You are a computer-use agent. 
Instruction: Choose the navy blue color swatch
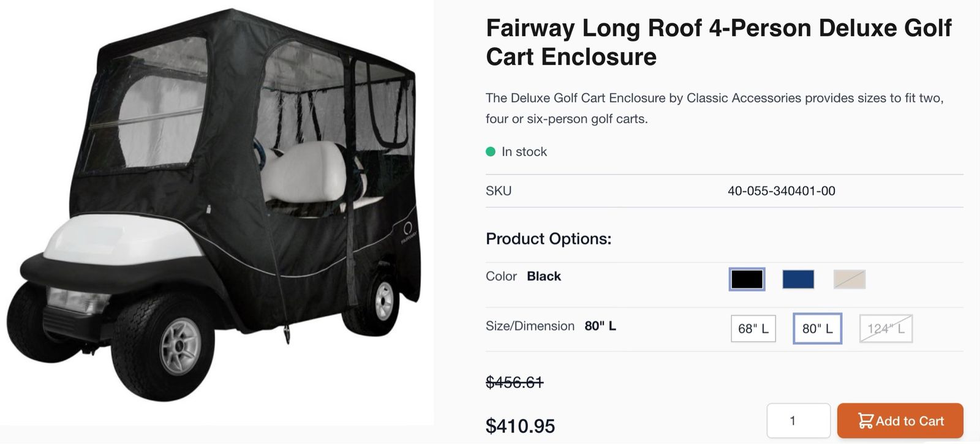(798, 279)
